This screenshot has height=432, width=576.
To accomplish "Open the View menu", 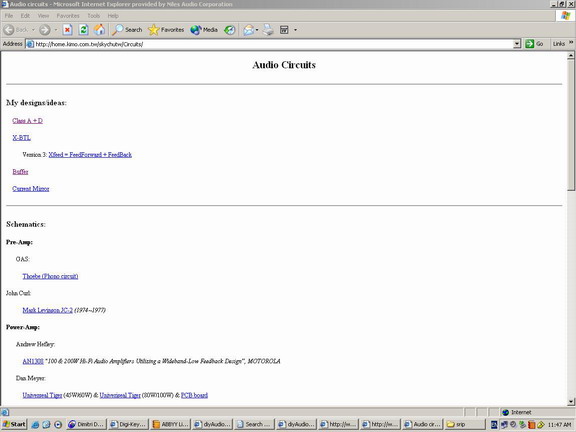I will pos(43,16).
